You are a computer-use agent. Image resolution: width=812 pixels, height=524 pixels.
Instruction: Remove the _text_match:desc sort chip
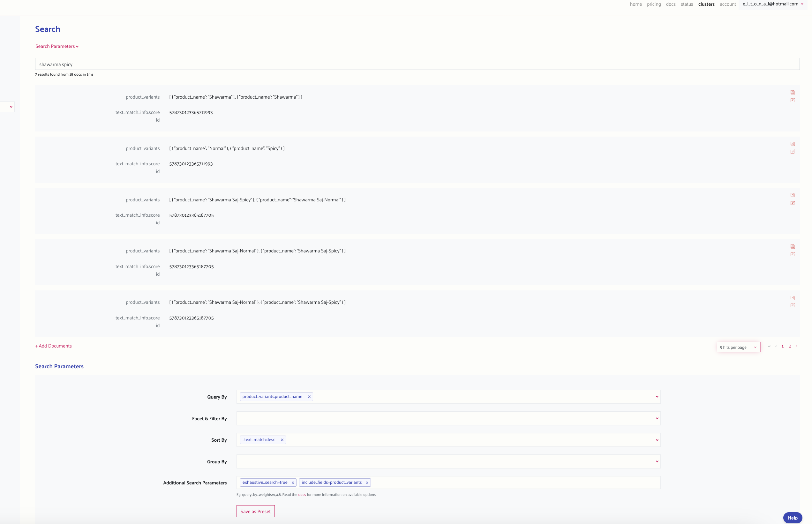click(282, 440)
